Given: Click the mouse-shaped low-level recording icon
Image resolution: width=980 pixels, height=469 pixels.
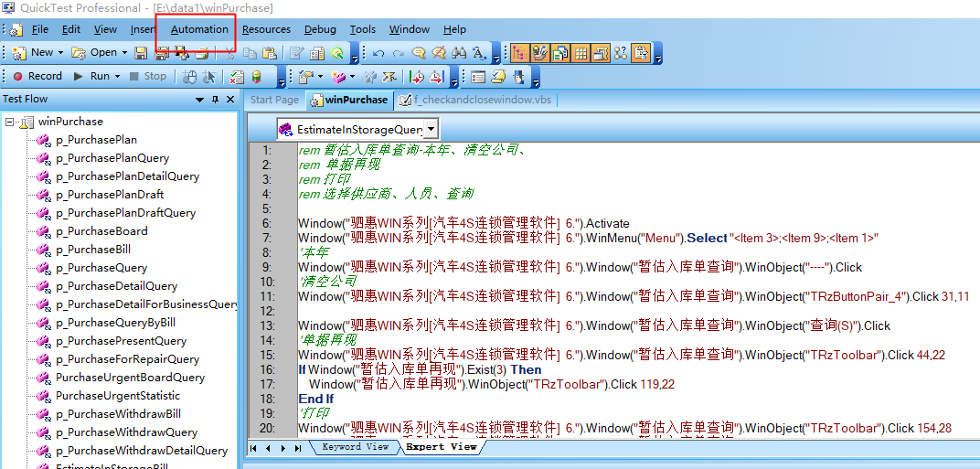Looking at the screenshot, I should coord(188,77).
